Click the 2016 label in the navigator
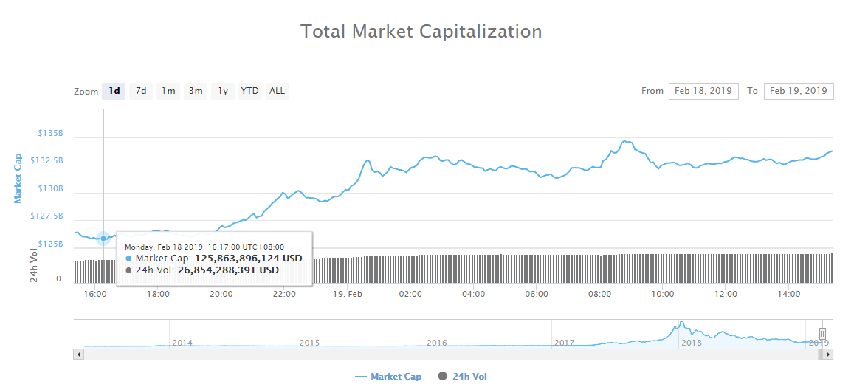 [437, 343]
